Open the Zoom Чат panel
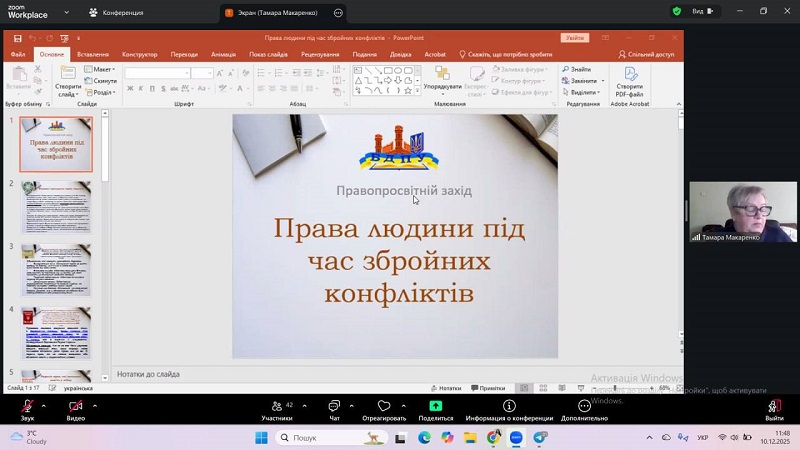This screenshot has width=800, height=450. tap(334, 407)
